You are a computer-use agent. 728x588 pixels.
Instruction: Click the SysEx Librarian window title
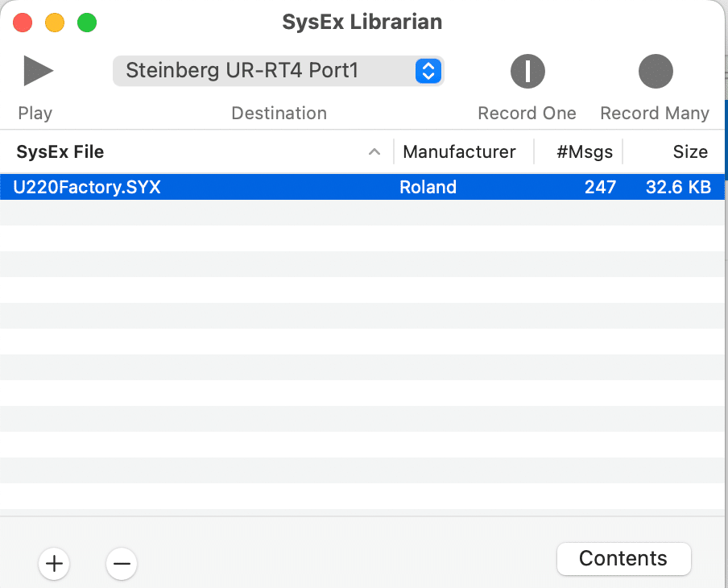coord(362,22)
